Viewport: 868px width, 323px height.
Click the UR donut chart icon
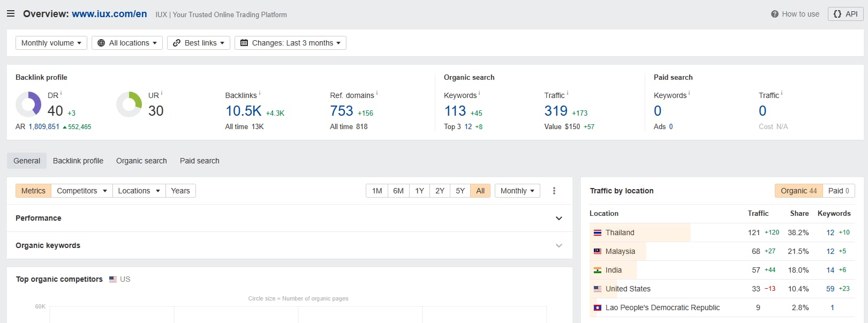point(129,104)
